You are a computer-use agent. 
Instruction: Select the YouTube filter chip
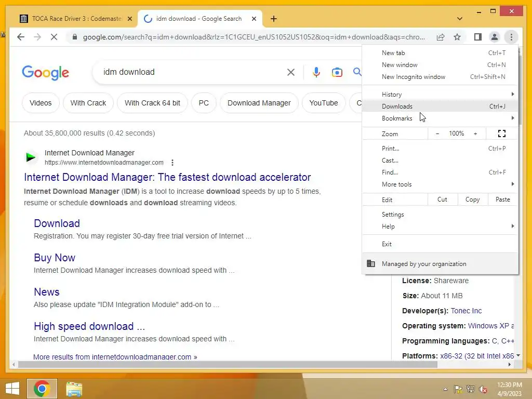point(324,103)
